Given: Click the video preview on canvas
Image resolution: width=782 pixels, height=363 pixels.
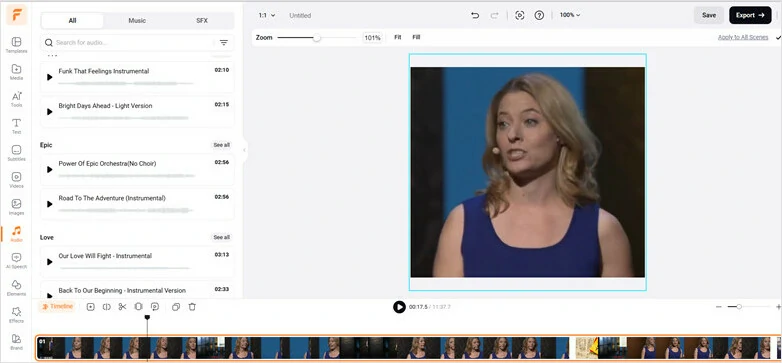Looking at the screenshot, I should click(x=528, y=172).
